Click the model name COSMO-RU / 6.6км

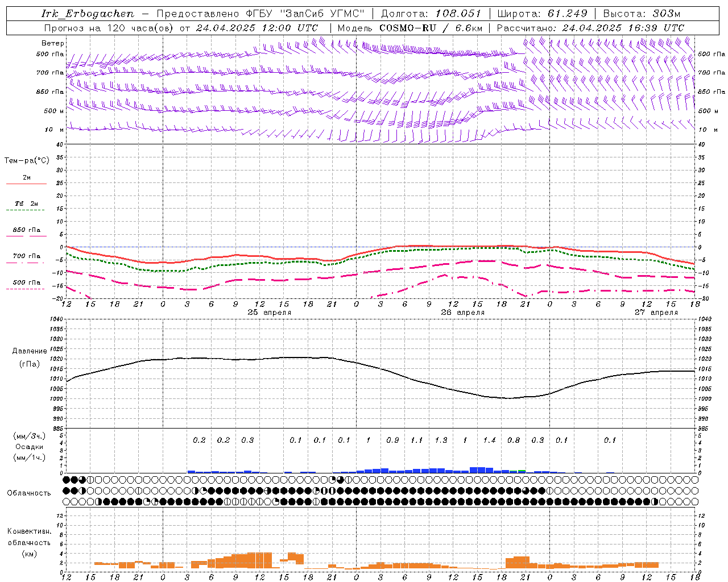[x=431, y=28]
